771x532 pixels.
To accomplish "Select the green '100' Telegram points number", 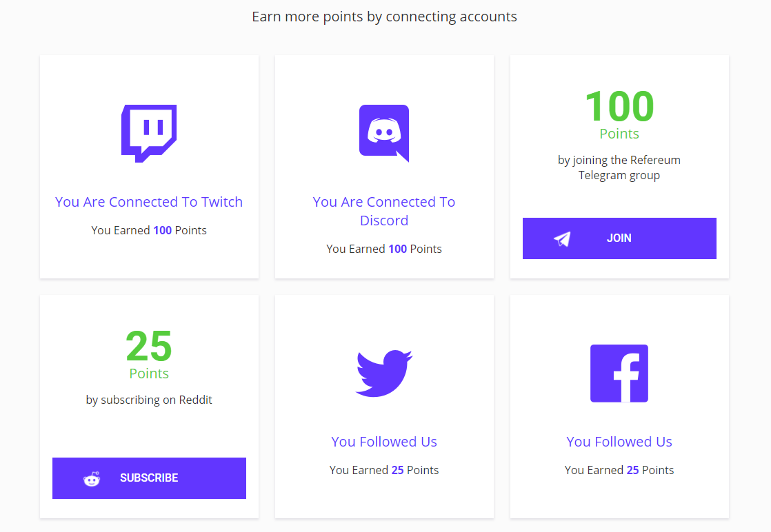I will (619, 107).
